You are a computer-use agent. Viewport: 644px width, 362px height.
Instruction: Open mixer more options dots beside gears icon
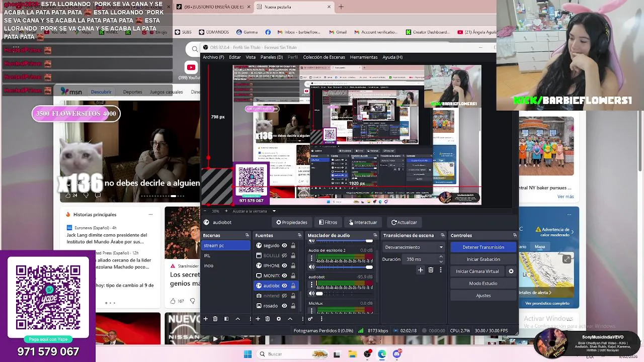pyautogui.click(x=321, y=319)
